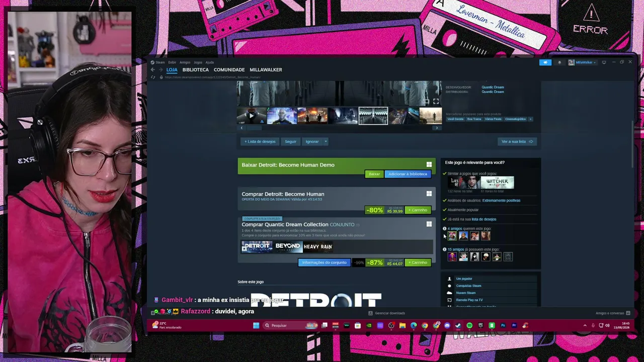644x362 pixels.
Task: Open Steam notifications bell
Action: [x=559, y=62]
